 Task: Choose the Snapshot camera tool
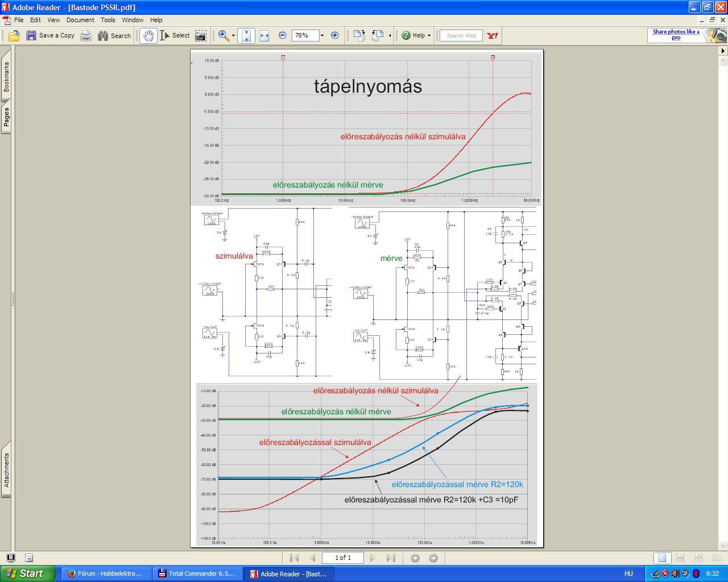pos(200,36)
